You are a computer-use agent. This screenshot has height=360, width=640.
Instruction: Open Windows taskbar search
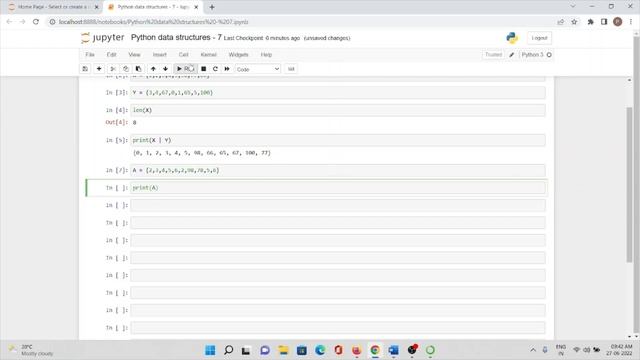click(x=229, y=350)
